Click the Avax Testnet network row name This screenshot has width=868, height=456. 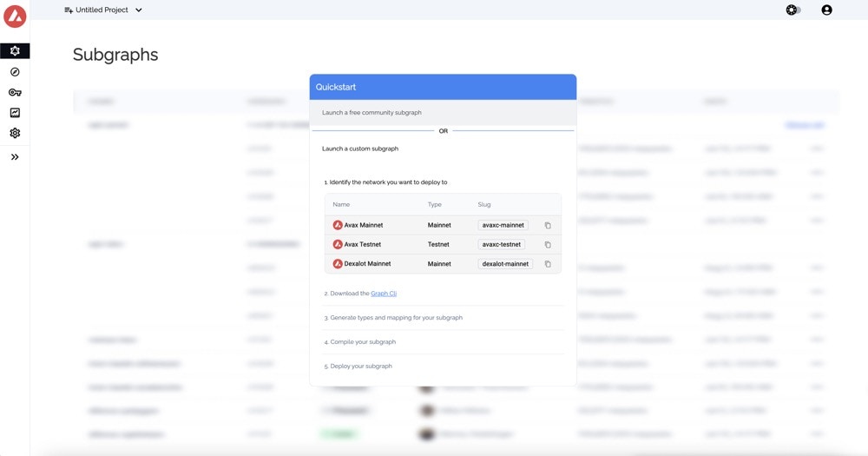click(363, 244)
